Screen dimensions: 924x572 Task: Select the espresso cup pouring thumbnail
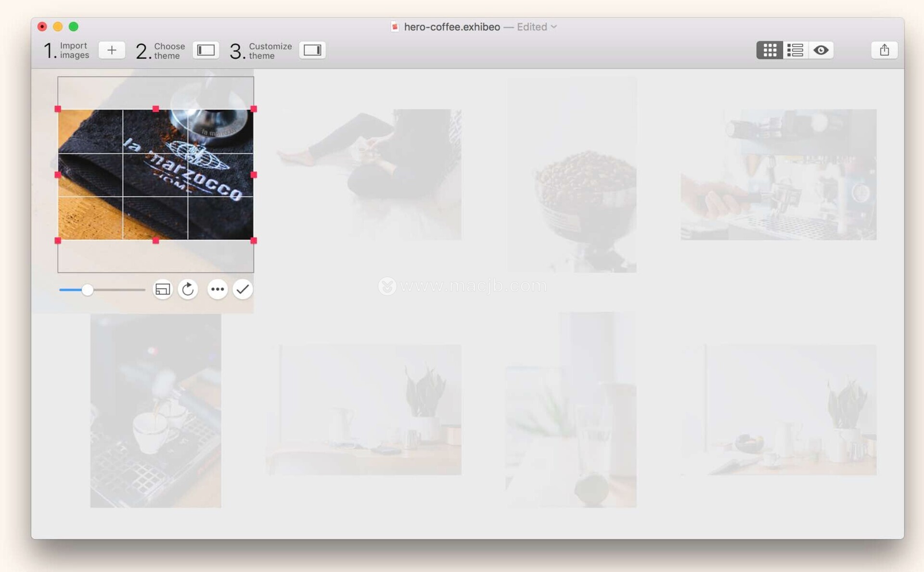(155, 410)
